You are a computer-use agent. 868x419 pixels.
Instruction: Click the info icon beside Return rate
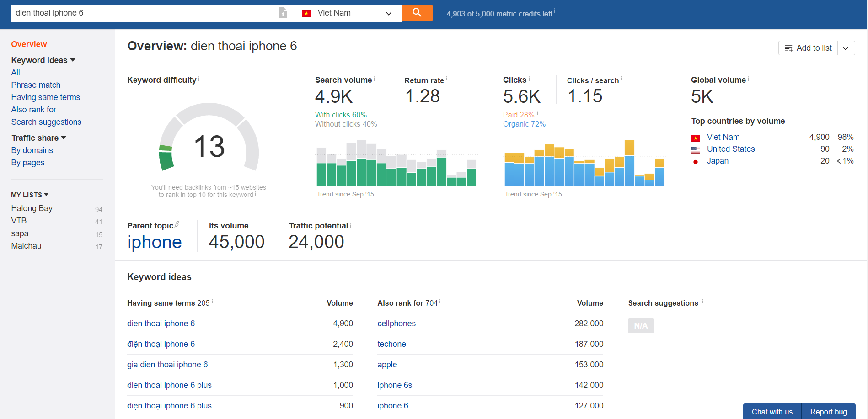[447, 79]
